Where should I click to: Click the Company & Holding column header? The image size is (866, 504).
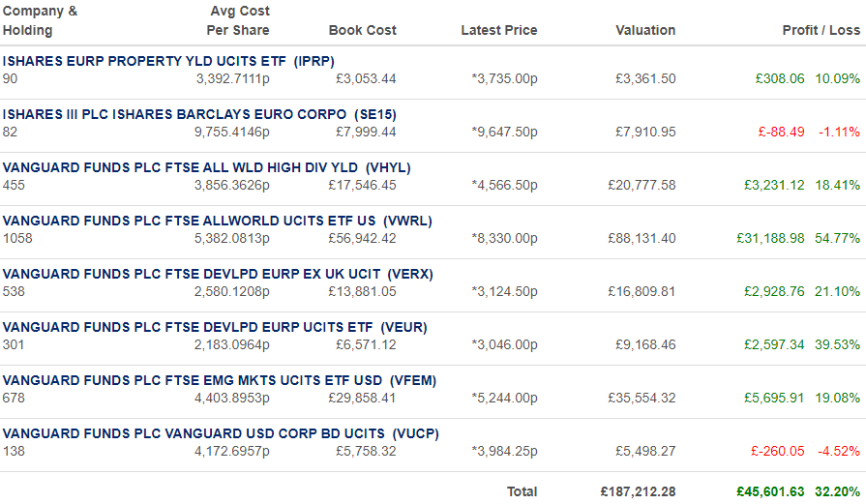tap(40, 21)
